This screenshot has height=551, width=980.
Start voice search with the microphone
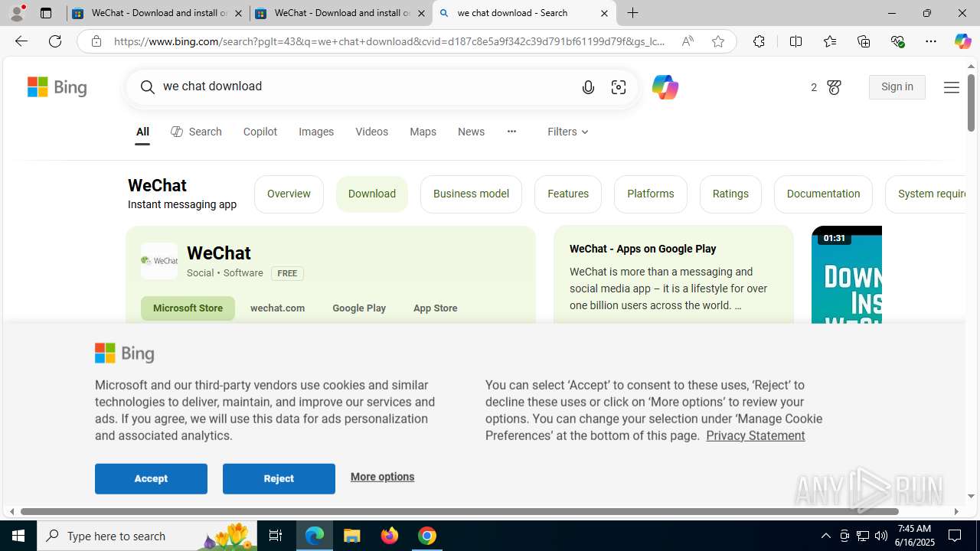pyautogui.click(x=588, y=87)
